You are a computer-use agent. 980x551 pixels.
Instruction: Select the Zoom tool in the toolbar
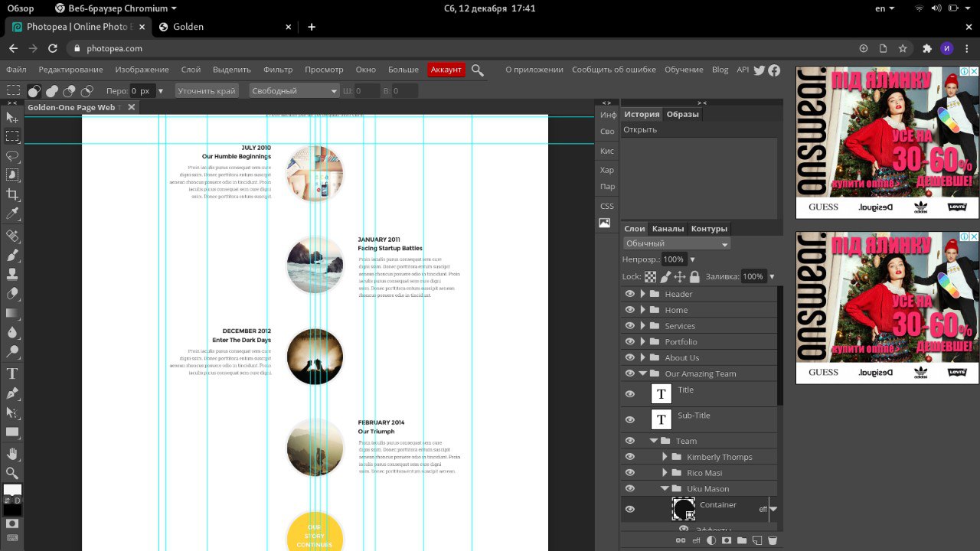click(12, 473)
